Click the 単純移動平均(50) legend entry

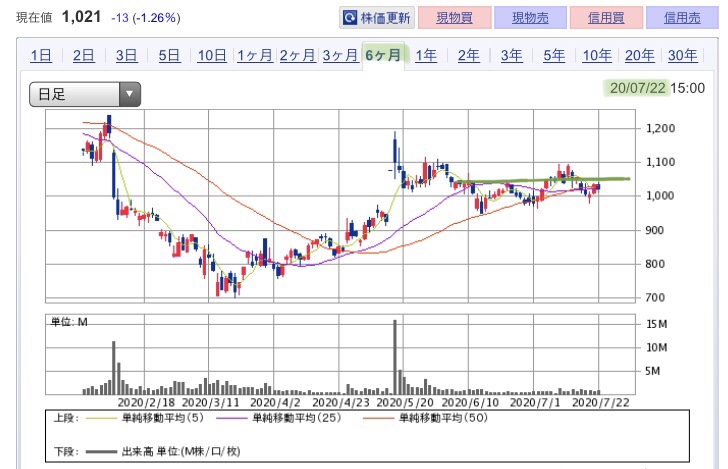tap(426, 418)
